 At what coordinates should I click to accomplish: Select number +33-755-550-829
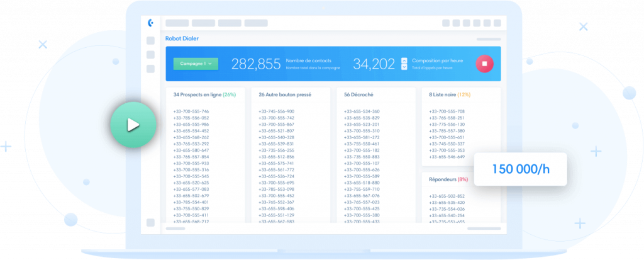(x=191, y=208)
